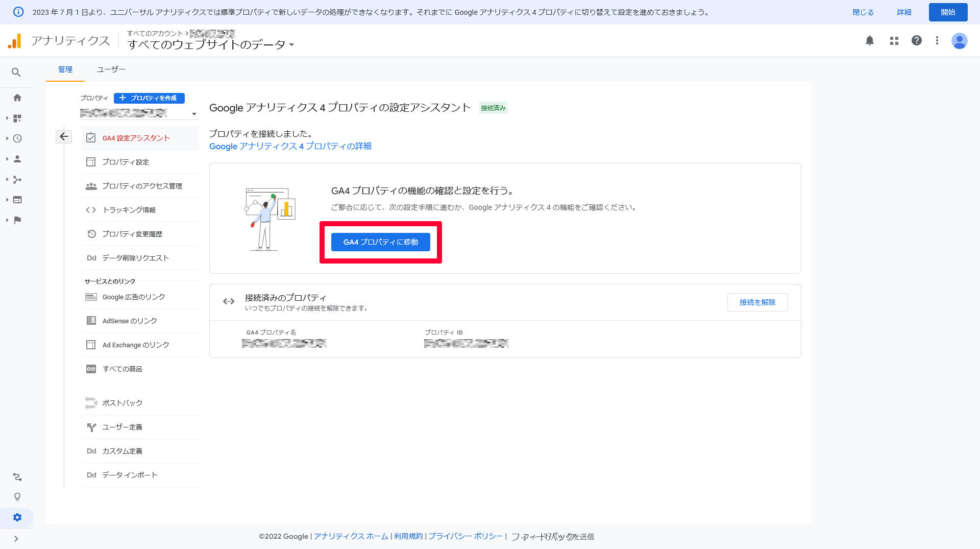980x549 pixels.
Task: Open データ削除リクエスト menu item
Action: click(140, 258)
